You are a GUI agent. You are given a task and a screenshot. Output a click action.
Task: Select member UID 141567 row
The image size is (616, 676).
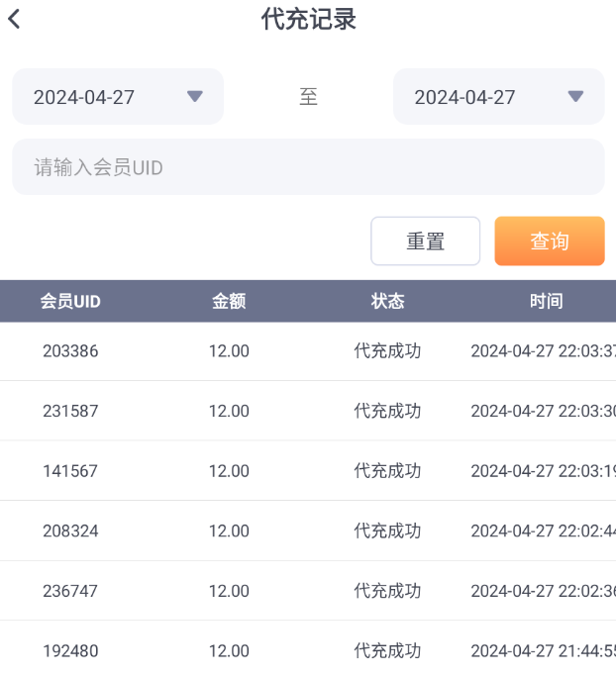tap(70, 471)
